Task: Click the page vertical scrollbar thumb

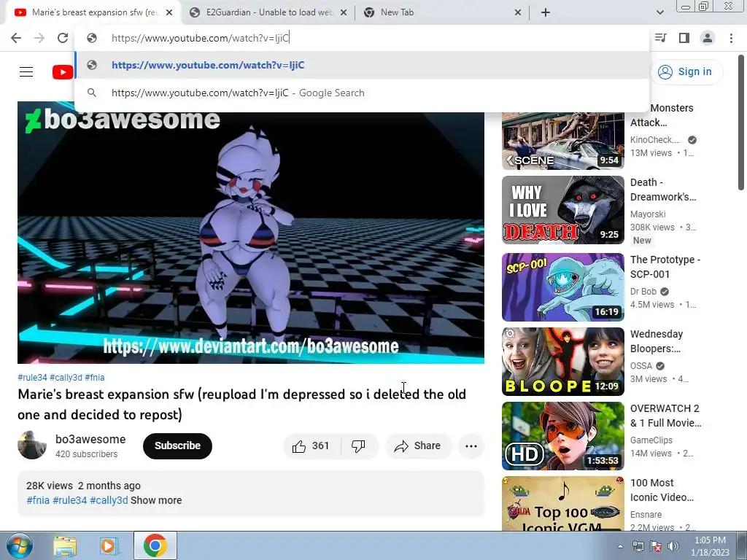Action: tap(741, 122)
